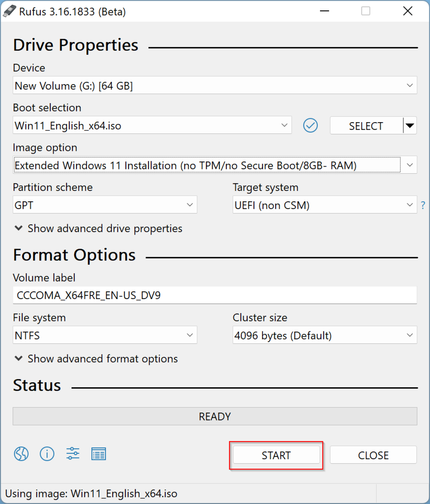Click the Format Options heading

click(x=74, y=255)
